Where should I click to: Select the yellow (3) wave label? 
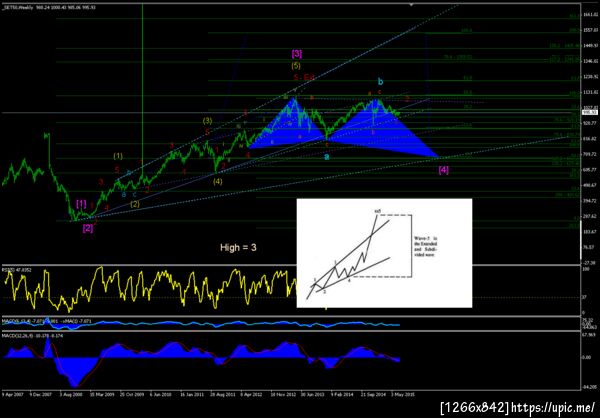pyautogui.click(x=207, y=121)
